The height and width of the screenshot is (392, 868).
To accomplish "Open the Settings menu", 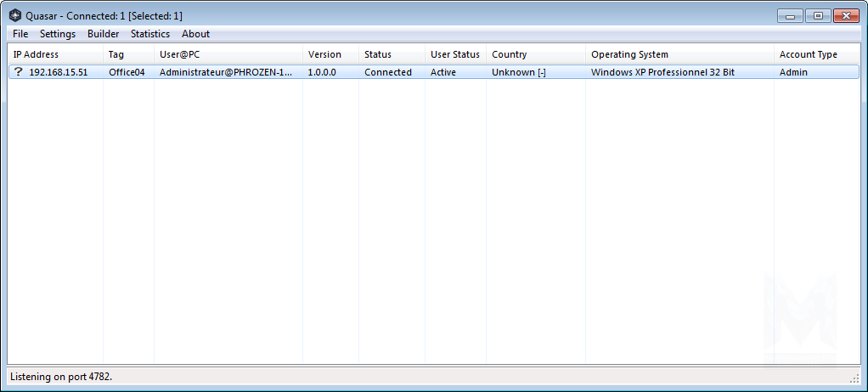I will [58, 34].
